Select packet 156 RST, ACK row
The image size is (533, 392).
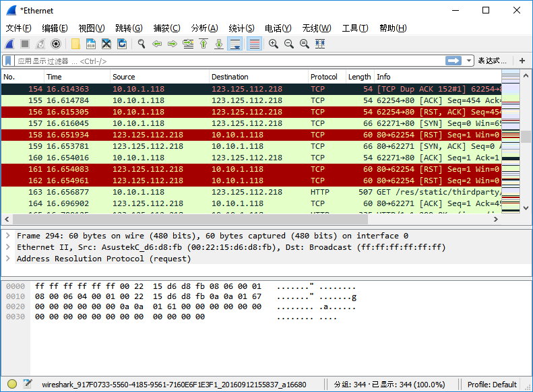tap(251, 112)
